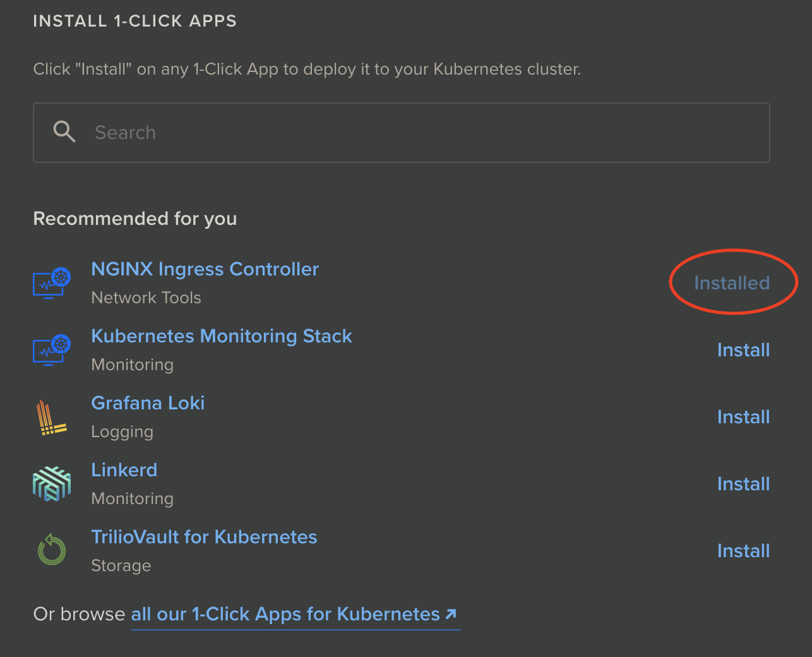
Task: Open the NGINX Ingress Controller link
Action: [205, 269]
